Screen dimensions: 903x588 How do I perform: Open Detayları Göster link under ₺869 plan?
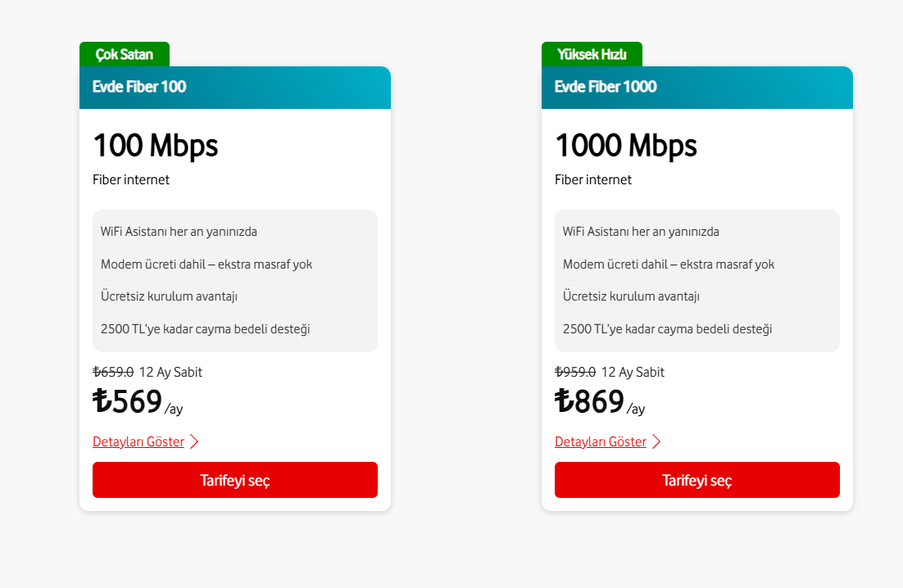click(601, 442)
